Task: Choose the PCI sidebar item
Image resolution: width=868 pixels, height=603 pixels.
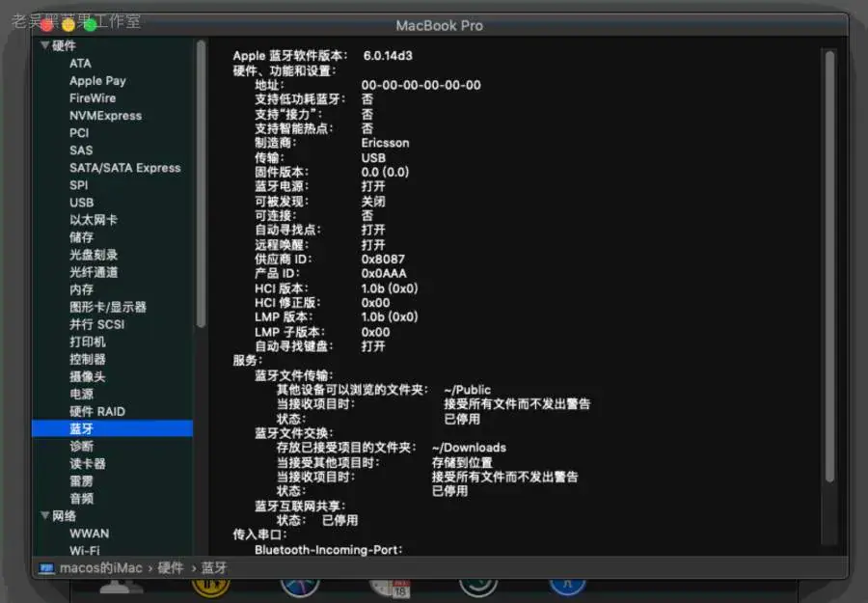Action: click(79, 133)
